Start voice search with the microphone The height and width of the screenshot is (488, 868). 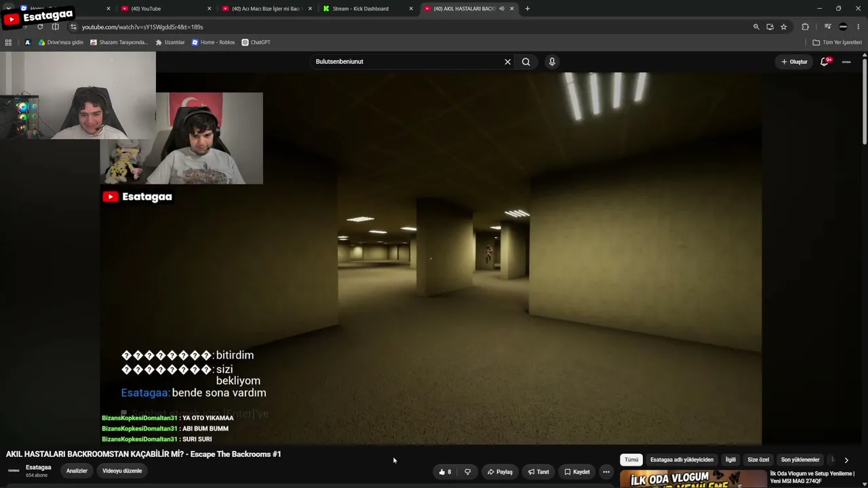[552, 62]
